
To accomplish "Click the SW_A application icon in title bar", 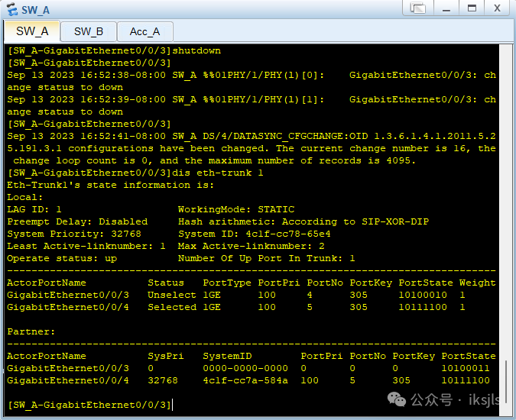I will (10, 8).
